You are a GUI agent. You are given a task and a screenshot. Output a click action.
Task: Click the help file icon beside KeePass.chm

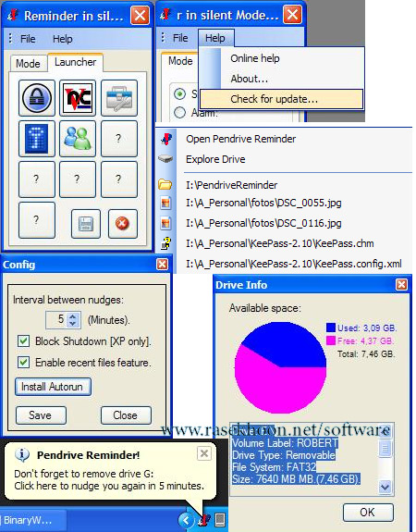tap(165, 243)
